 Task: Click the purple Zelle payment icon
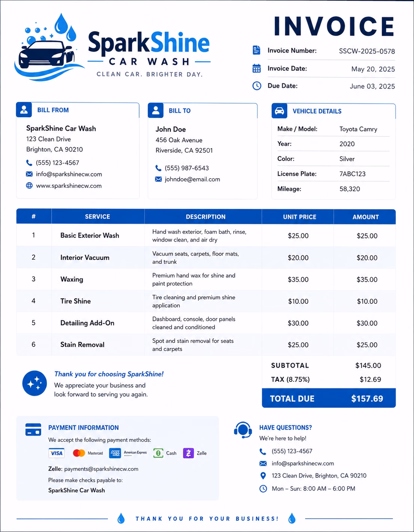[x=188, y=453]
